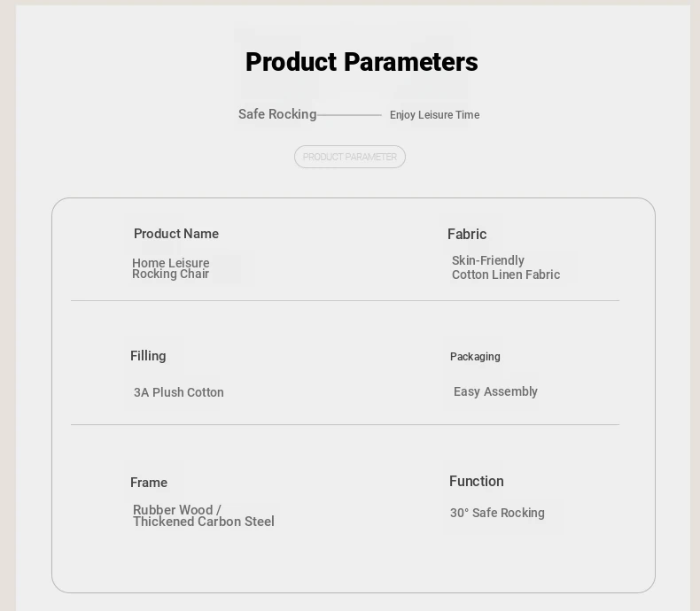Select the "Packaging" label

(475, 357)
